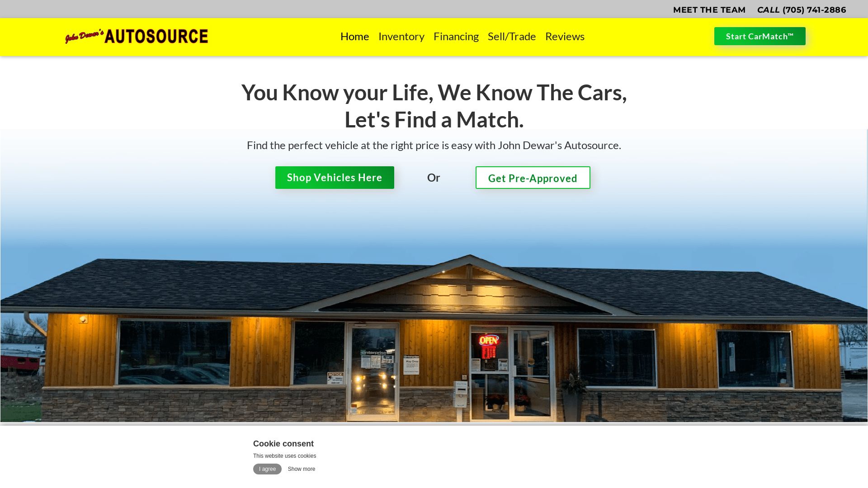This screenshot has height=488, width=868.
Task: Click the Home navigation icon
Action: 355,37
